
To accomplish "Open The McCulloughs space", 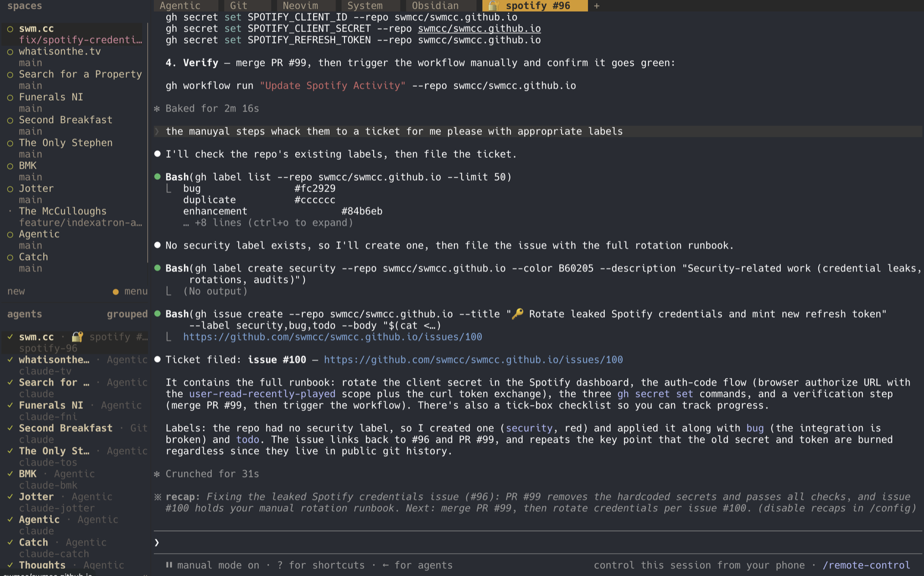I will pyautogui.click(x=74, y=217).
